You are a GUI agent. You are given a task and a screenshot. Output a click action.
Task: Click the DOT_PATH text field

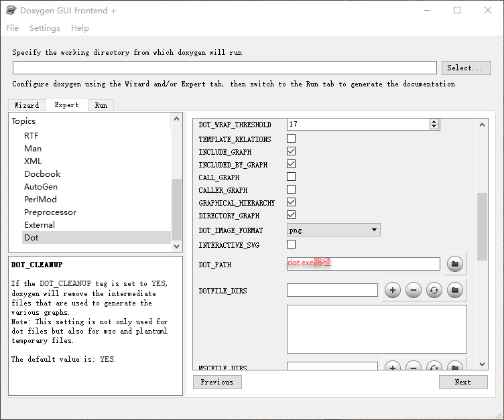(x=363, y=264)
